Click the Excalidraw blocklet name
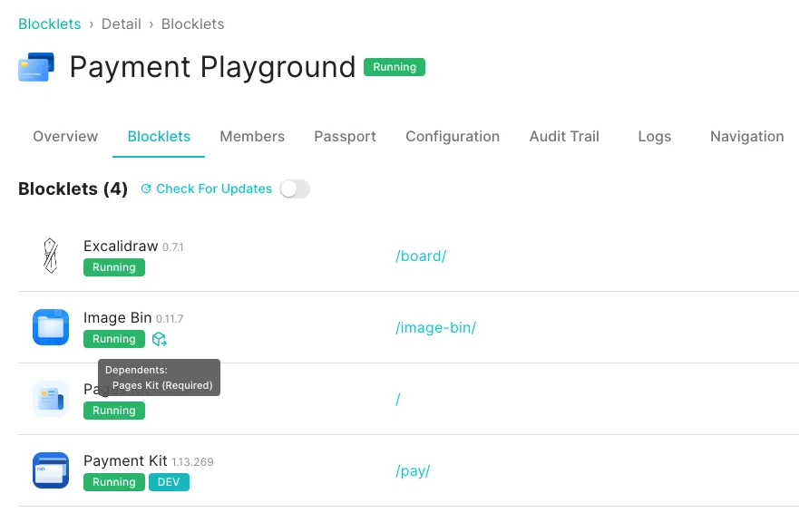The height and width of the screenshot is (532, 799). (x=121, y=246)
